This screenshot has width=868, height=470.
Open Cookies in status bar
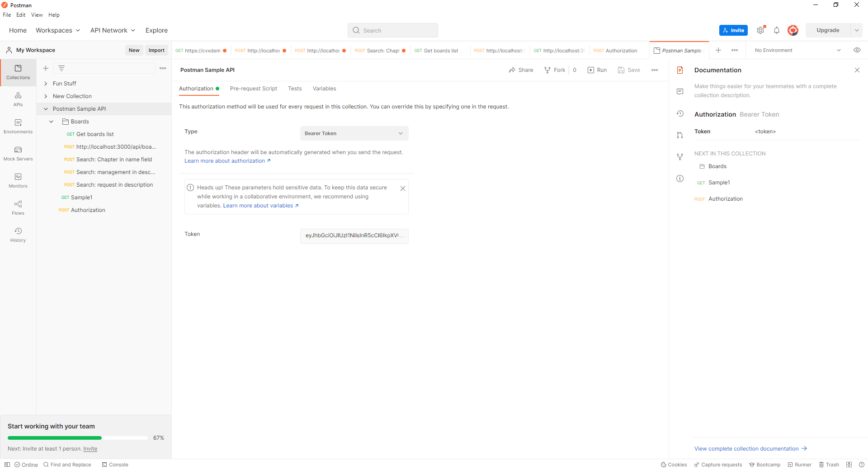pyautogui.click(x=674, y=465)
